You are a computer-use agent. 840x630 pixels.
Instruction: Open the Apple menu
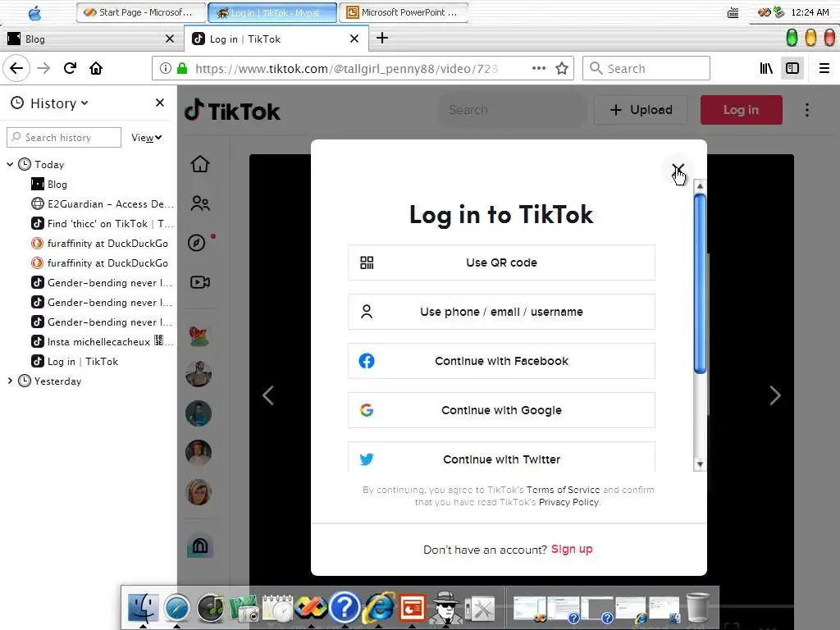point(34,12)
